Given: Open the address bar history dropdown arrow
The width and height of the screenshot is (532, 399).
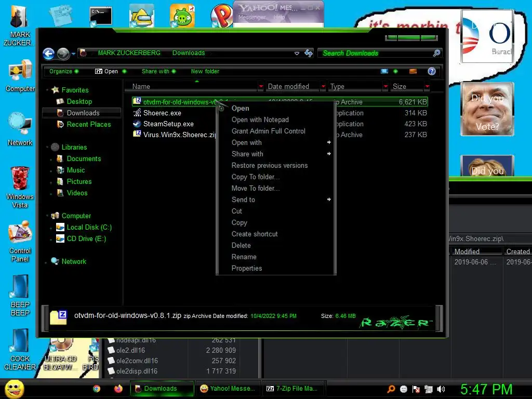Looking at the screenshot, I should pyautogui.click(x=297, y=54).
